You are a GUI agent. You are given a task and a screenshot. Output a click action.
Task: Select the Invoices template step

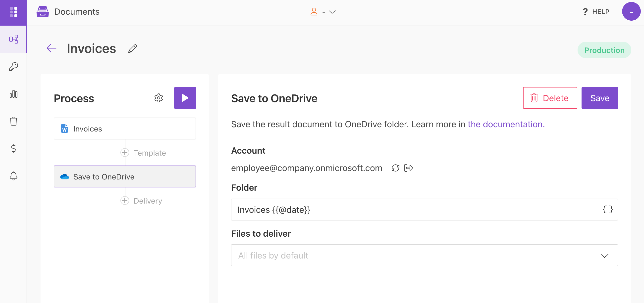(125, 129)
